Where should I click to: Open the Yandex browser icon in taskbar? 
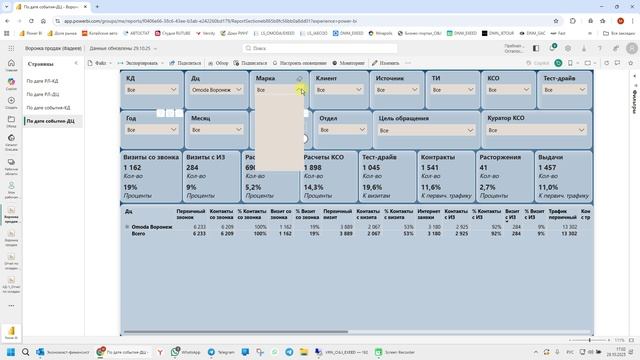(160, 352)
